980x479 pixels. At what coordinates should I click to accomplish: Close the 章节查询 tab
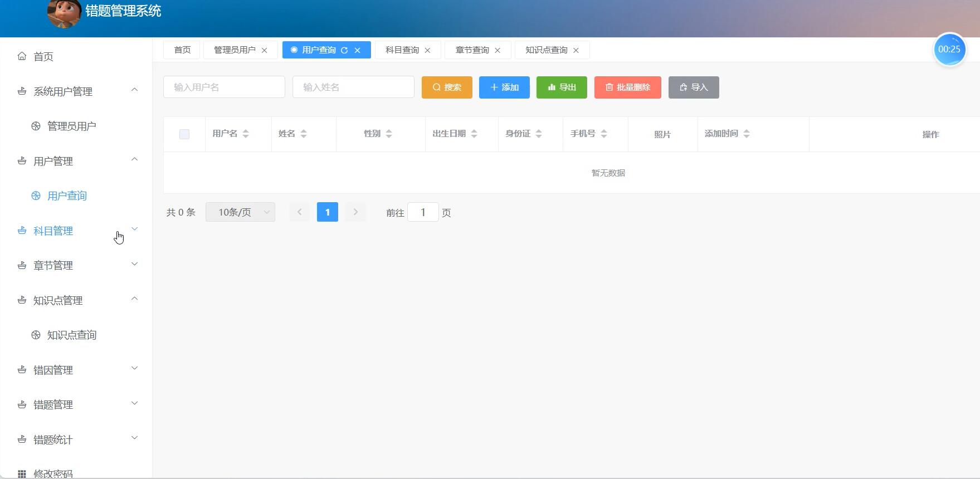click(x=498, y=50)
